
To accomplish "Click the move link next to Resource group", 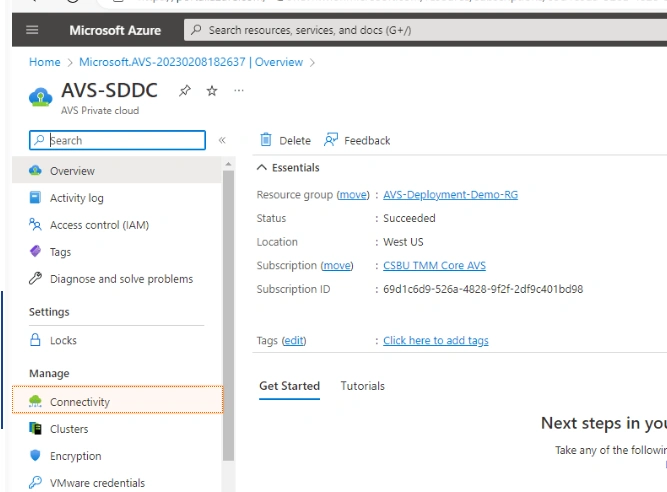I will (x=353, y=194).
